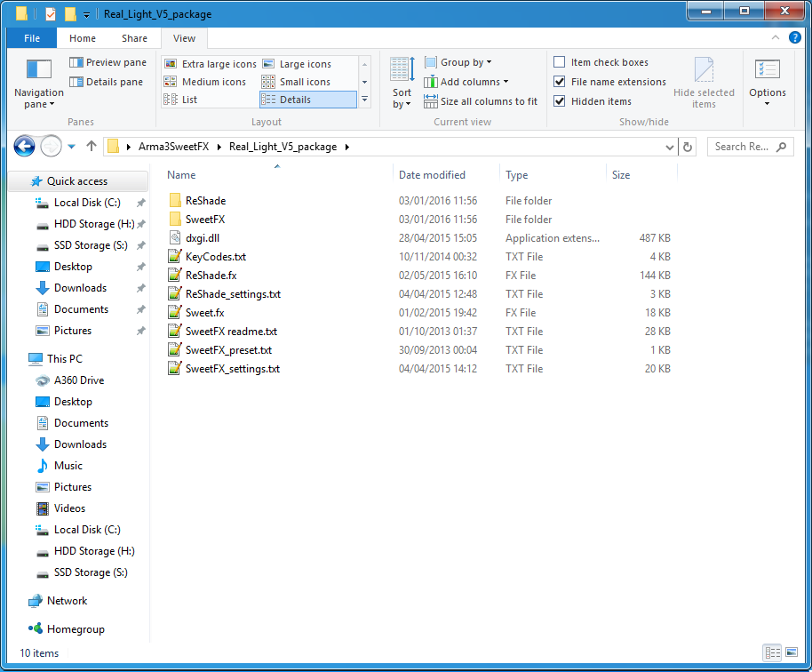Switch to List layout
Image resolution: width=812 pixels, height=672 pixels.
tap(180, 100)
